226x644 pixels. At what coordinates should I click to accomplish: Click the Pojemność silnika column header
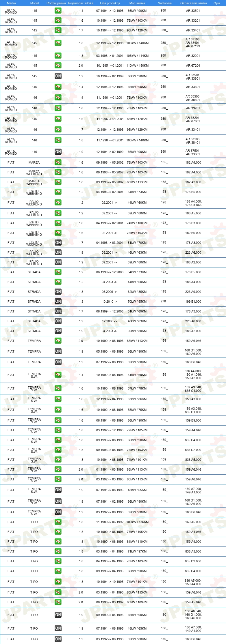click(x=81, y=3)
